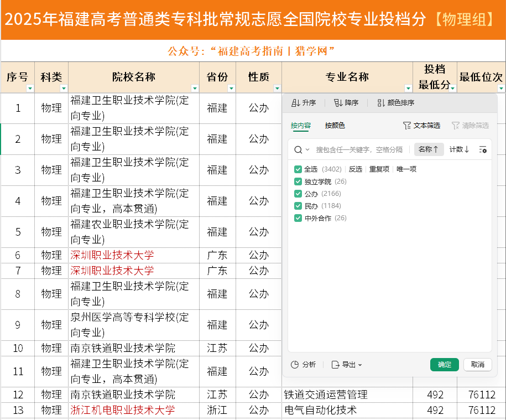
Task: Select 福建农业职业技术学院 cell
Action: (134, 232)
